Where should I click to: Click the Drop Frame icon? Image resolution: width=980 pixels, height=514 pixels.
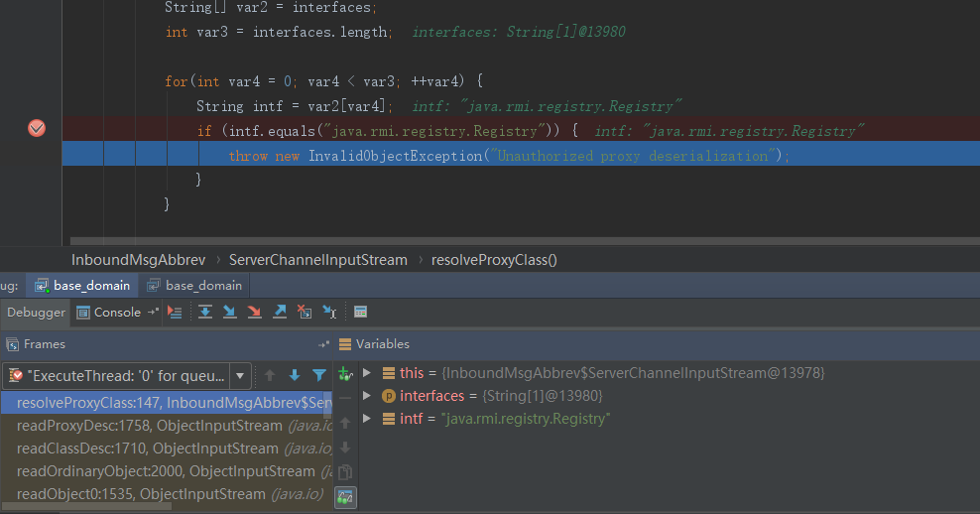[305, 312]
